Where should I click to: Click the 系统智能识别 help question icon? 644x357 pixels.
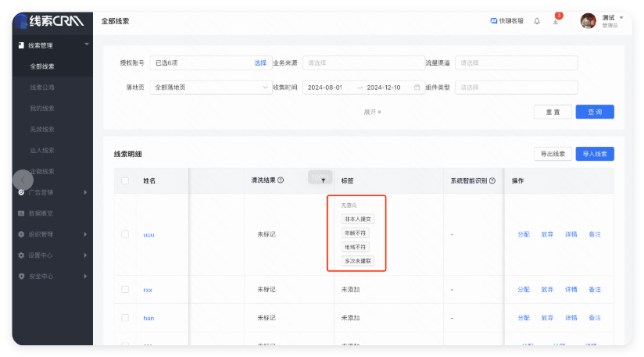492,180
